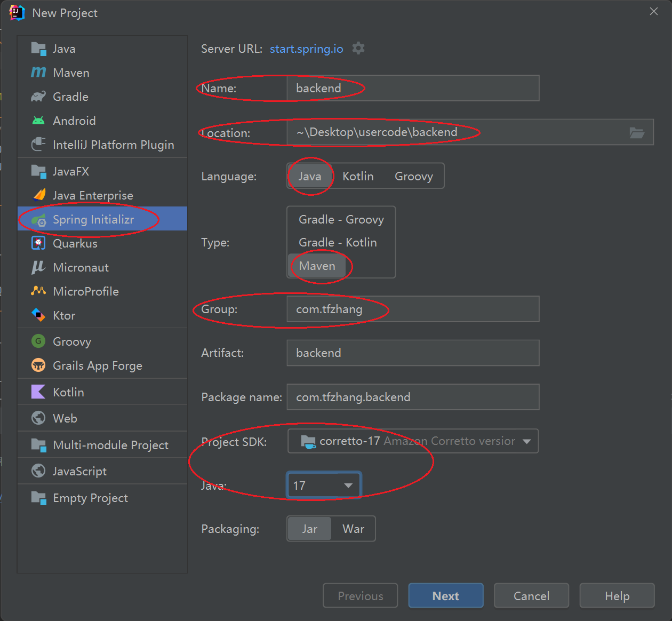The height and width of the screenshot is (621, 672).
Task: Click the Empty Project folder icon
Action: point(38,498)
